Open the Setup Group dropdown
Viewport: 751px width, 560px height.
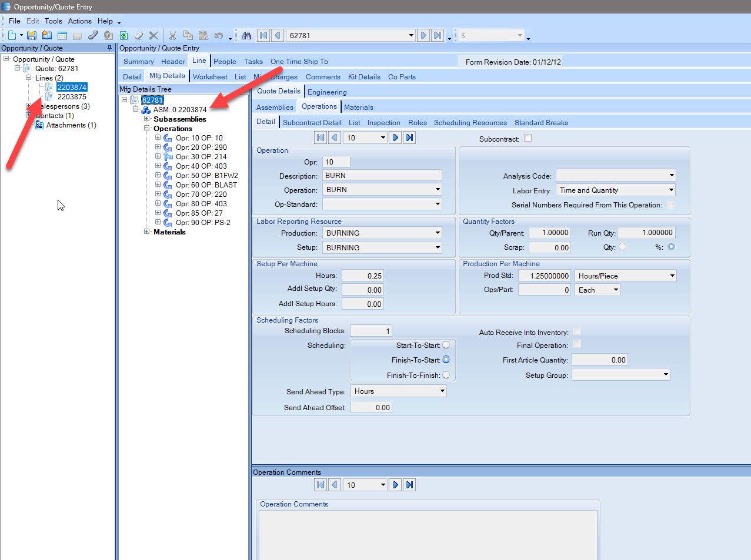pos(666,375)
